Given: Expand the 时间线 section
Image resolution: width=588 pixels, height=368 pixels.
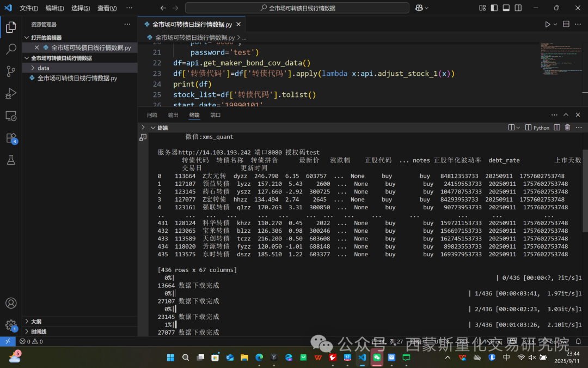Looking at the screenshot, I should point(27,331).
